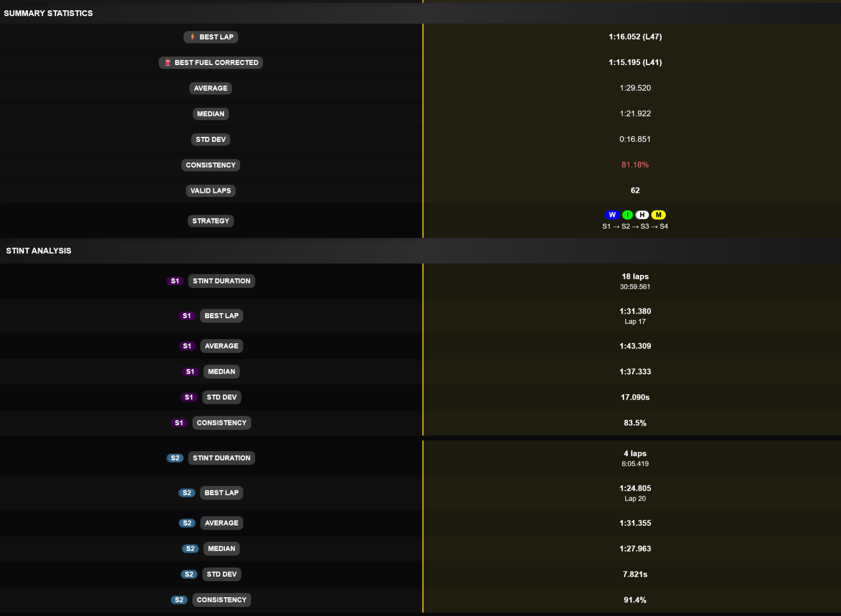Select the yellow M medium tyre icon
841x616 pixels.
click(658, 215)
